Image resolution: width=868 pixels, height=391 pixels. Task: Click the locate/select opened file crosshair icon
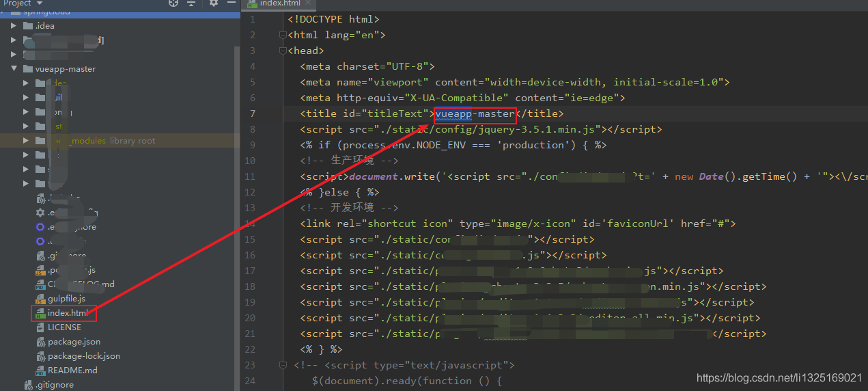click(173, 3)
